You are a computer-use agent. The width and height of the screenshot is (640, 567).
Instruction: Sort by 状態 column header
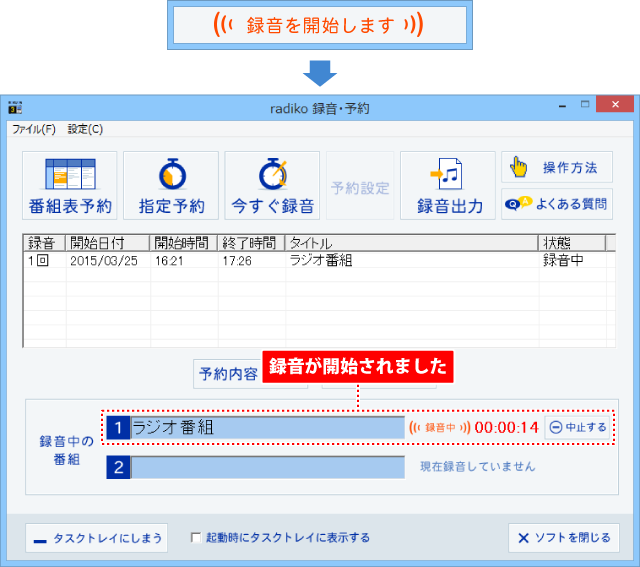click(572, 243)
